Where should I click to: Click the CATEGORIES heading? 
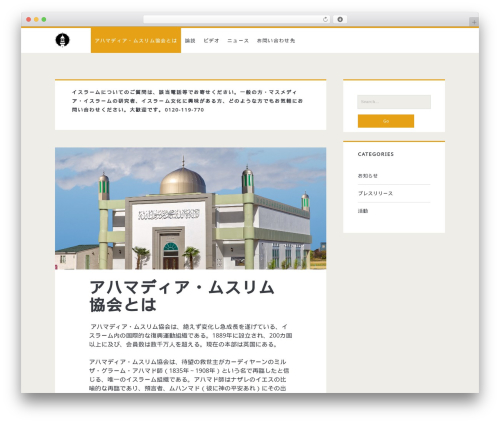[376, 154]
